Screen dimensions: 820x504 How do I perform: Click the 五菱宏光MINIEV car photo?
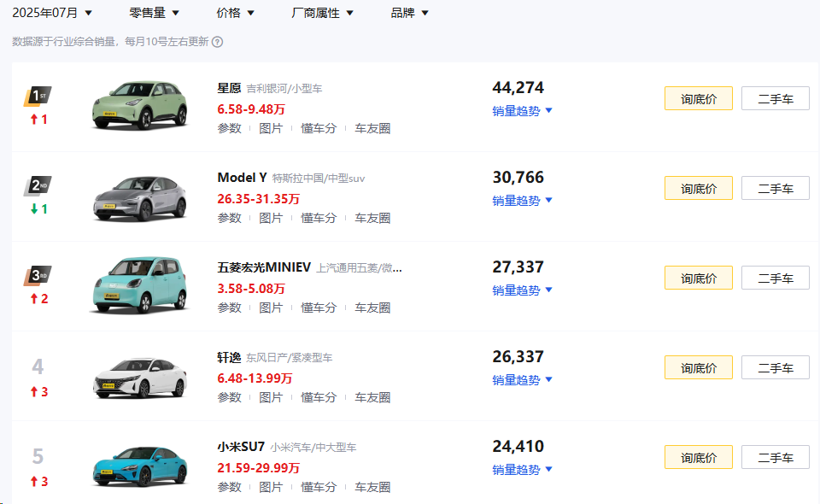pos(138,285)
